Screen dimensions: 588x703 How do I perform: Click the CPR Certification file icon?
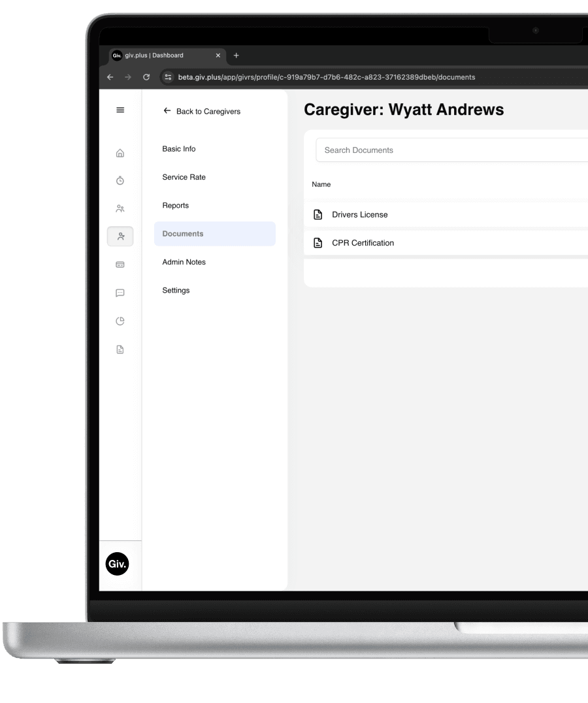coord(318,242)
